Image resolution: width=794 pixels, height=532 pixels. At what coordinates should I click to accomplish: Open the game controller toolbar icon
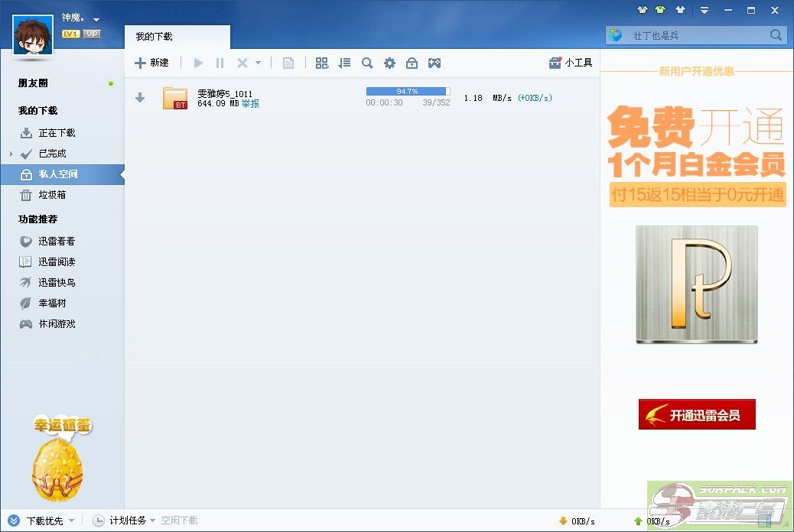(434, 63)
